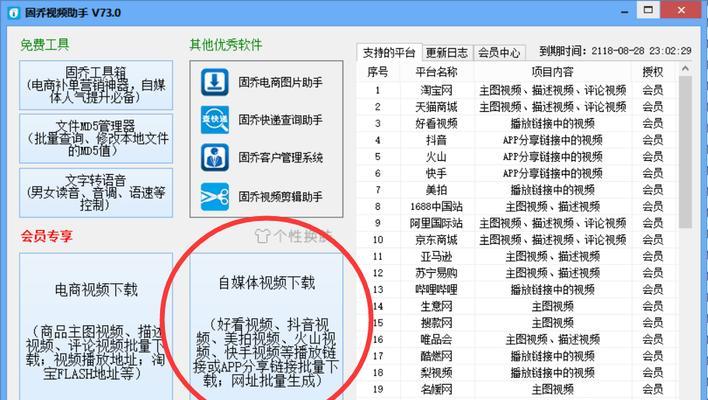
Task: Select the 阿里国际站 row
Action: (x=517, y=223)
